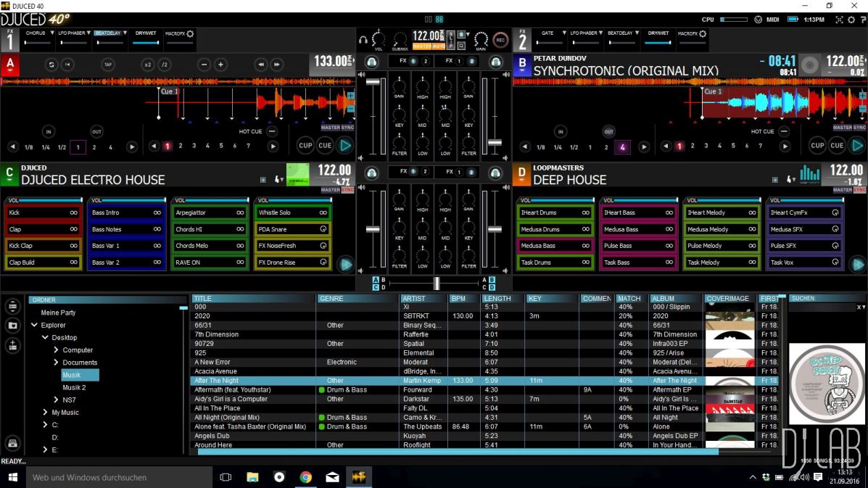This screenshot has height=488, width=868.
Task: Click headphone cue icon above deck A channel fader
Action: point(372,62)
